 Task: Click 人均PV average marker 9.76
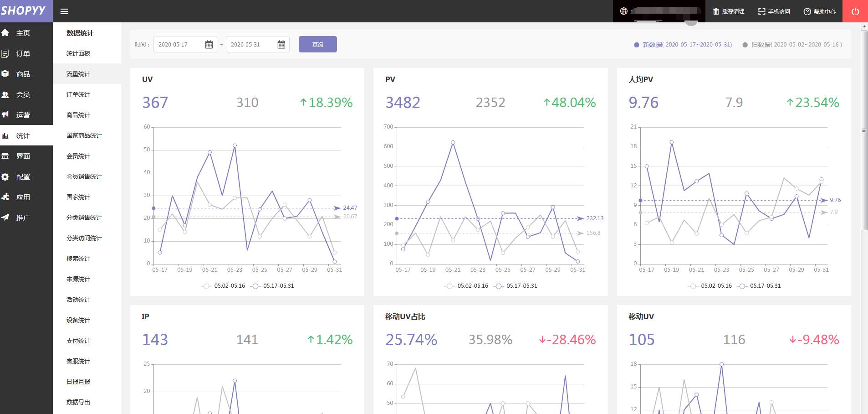[x=835, y=200]
